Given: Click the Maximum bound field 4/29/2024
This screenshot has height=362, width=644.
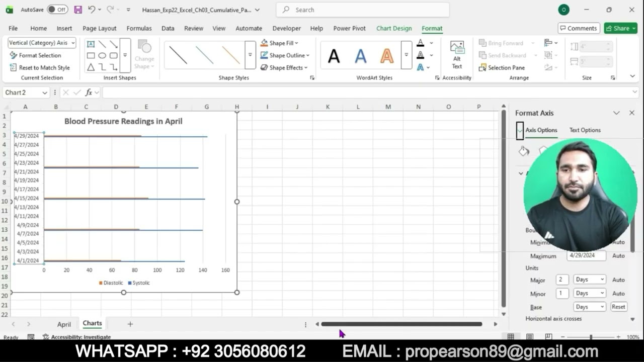Looking at the screenshot, I should [x=586, y=255].
